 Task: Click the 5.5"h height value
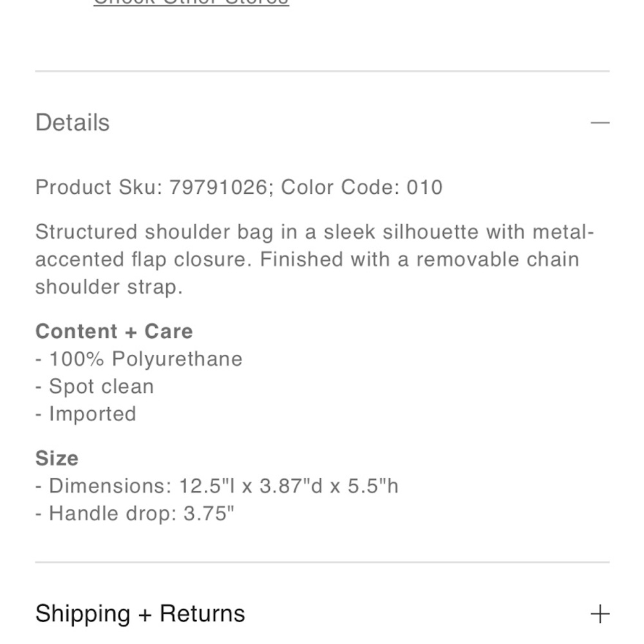[373, 486]
